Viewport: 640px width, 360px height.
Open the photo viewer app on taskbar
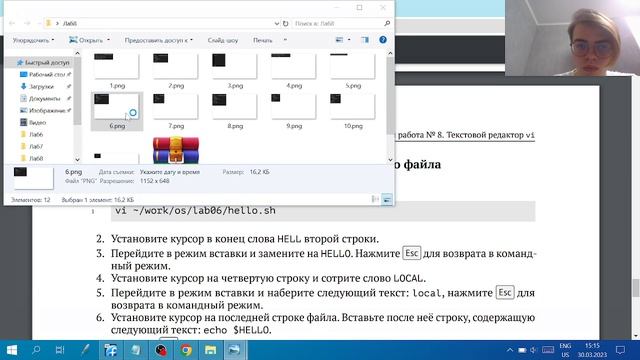[x=234, y=350]
